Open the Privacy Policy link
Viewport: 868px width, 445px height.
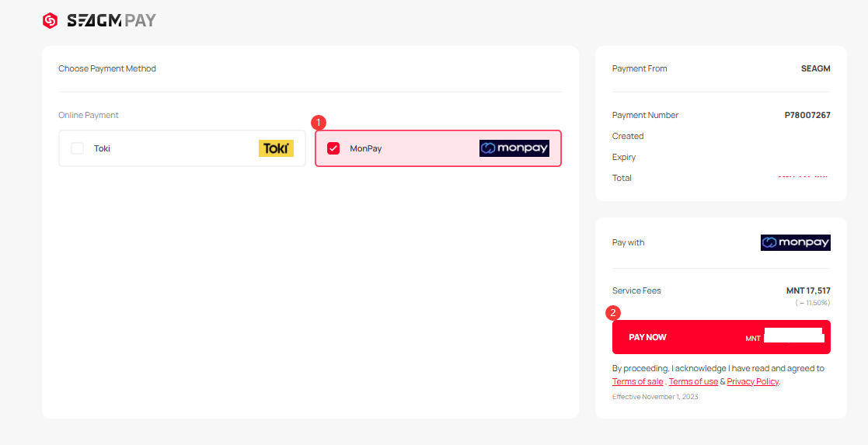point(752,381)
